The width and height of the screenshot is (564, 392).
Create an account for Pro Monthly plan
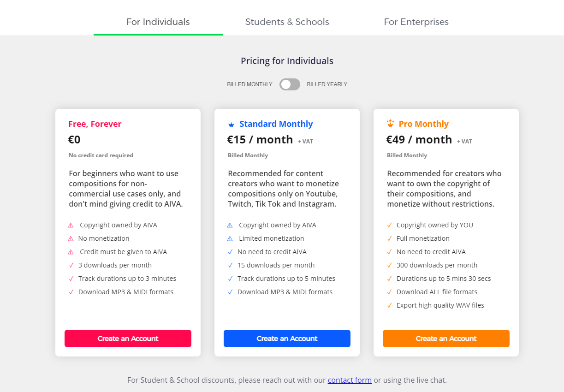pos(446,339)
